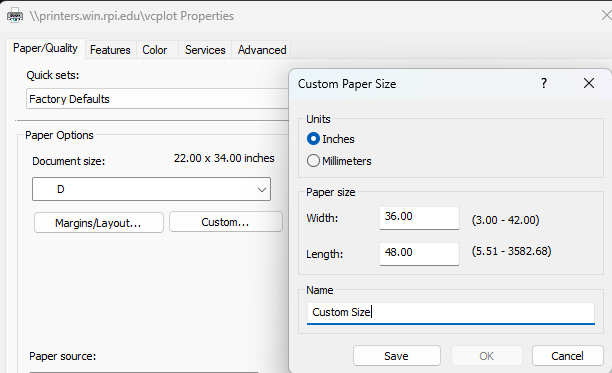612x373 pixels.
Task: Save the custom paper size
Action: (397, 356)
